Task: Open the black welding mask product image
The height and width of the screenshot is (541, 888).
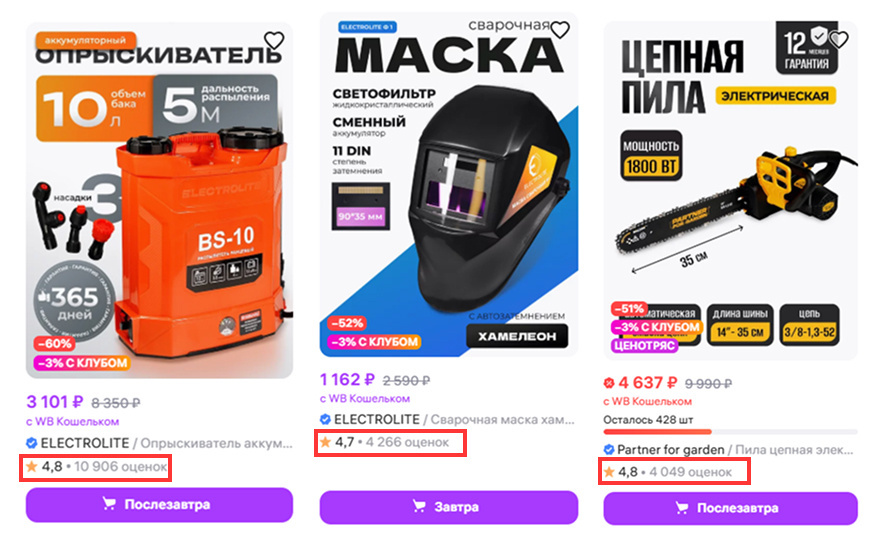Action: click(x=449, y=185)
